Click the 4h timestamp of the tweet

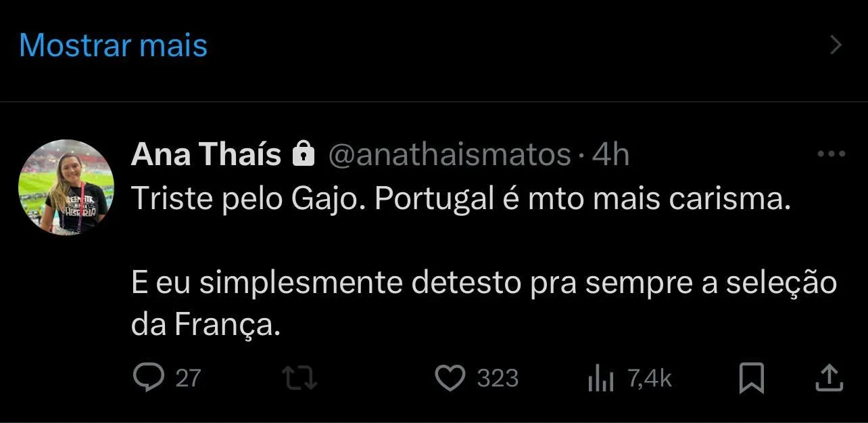[x=610, y=156]
